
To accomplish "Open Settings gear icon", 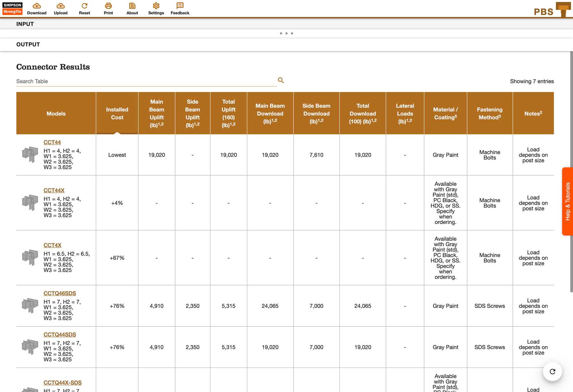I will [x=156, y=6].
